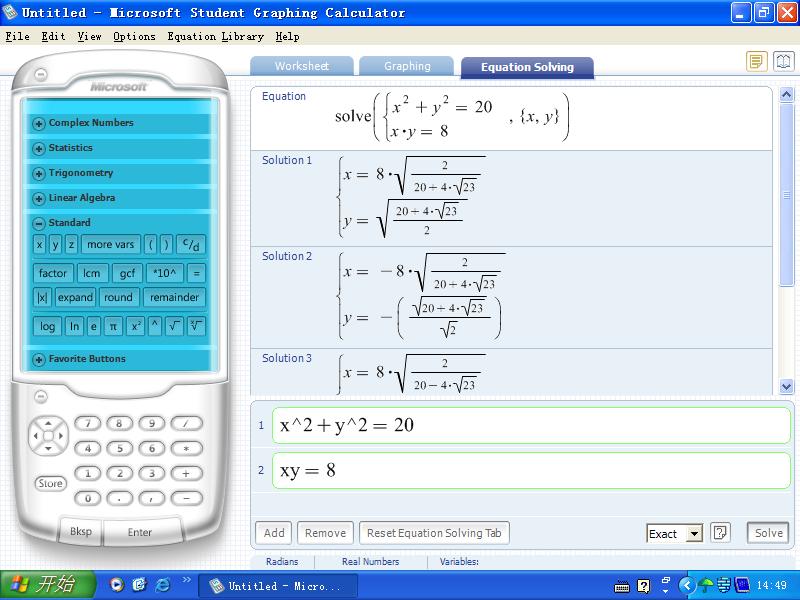Image resolution: width=800 pixels, height=600 pixels.
Task: Launch the media player quick launch icon
Action: click(117, 585)
